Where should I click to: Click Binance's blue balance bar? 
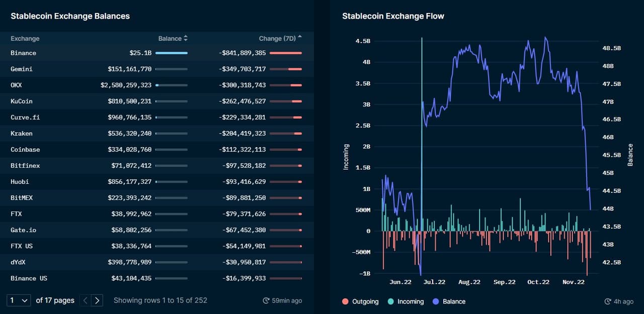(x=172, y=53)
